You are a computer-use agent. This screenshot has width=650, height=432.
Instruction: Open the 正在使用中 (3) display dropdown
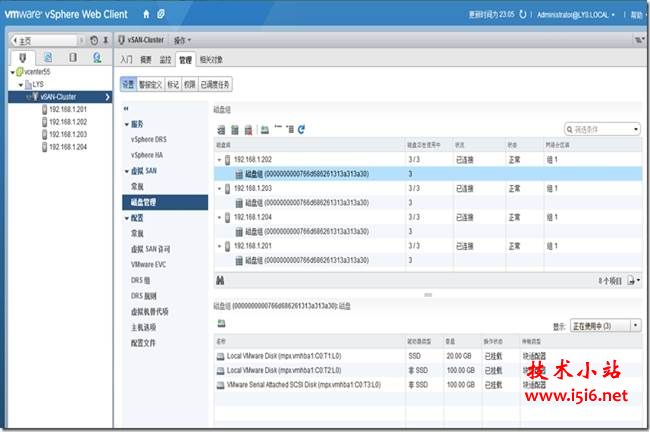(x=605, y=326)
